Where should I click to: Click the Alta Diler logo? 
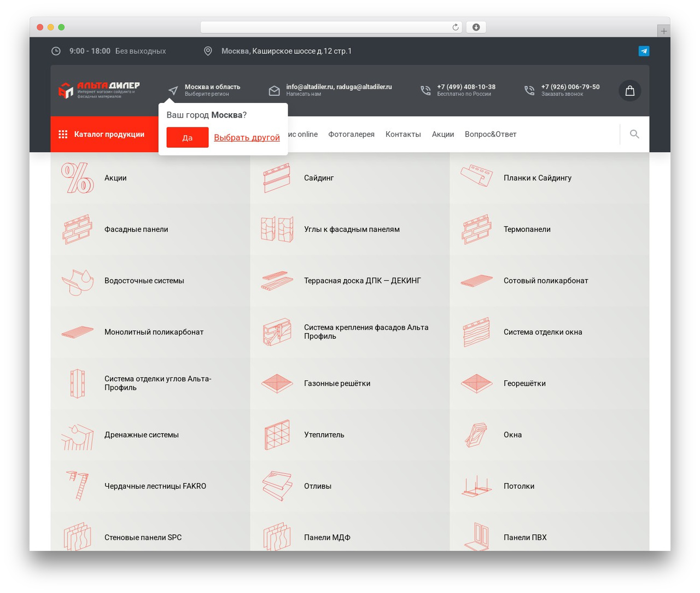pos(99,90)
